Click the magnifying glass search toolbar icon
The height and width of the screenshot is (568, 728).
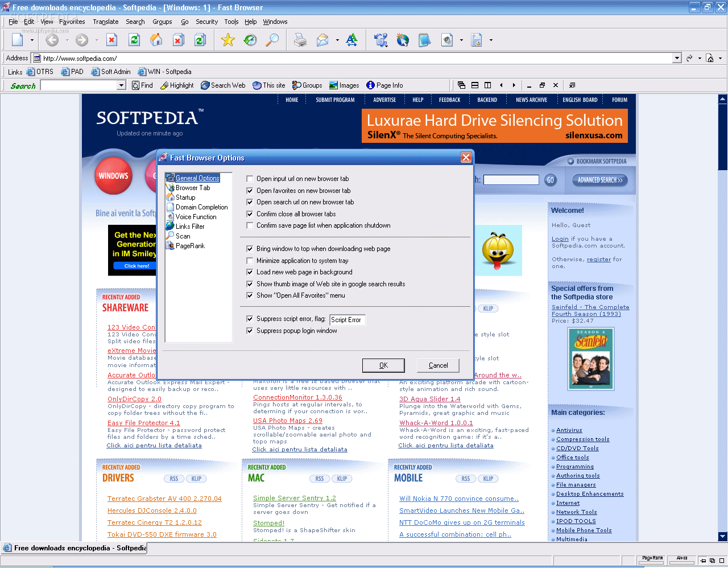(x=273, y=40)
